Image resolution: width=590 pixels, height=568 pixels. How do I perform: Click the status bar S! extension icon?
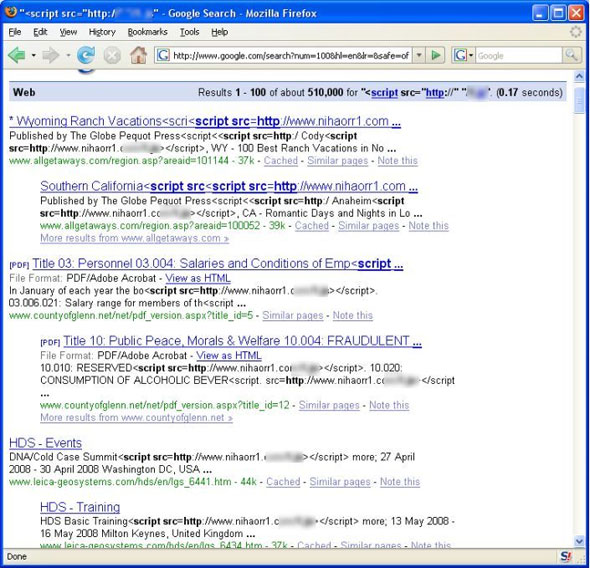tap(566, 556)
